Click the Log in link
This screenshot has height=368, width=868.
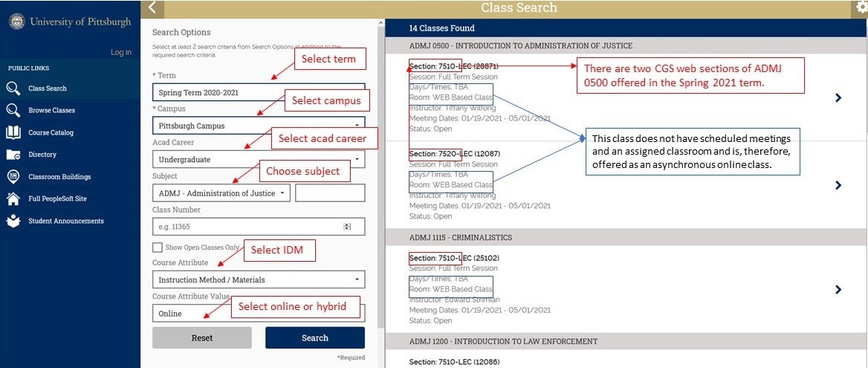point(121,53)
